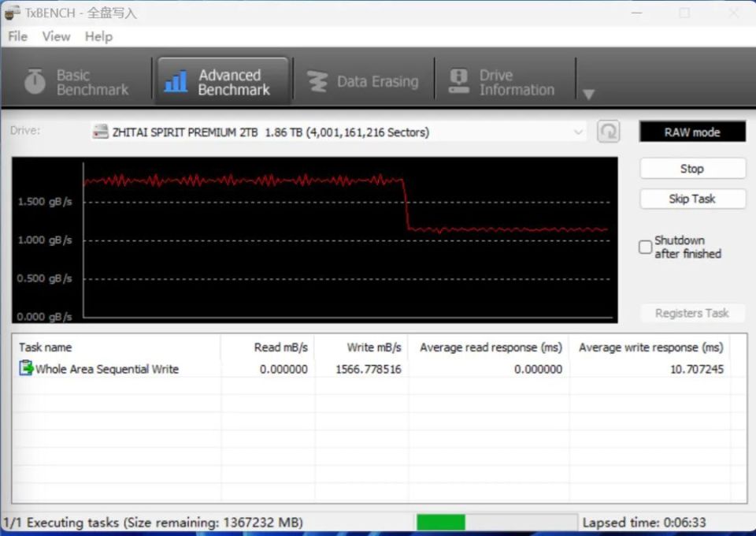This screenshot has height=536, width=756.
Task: Click the drive icon beside ZHITAI SPIRIT
Action: [x=100, y=131]
